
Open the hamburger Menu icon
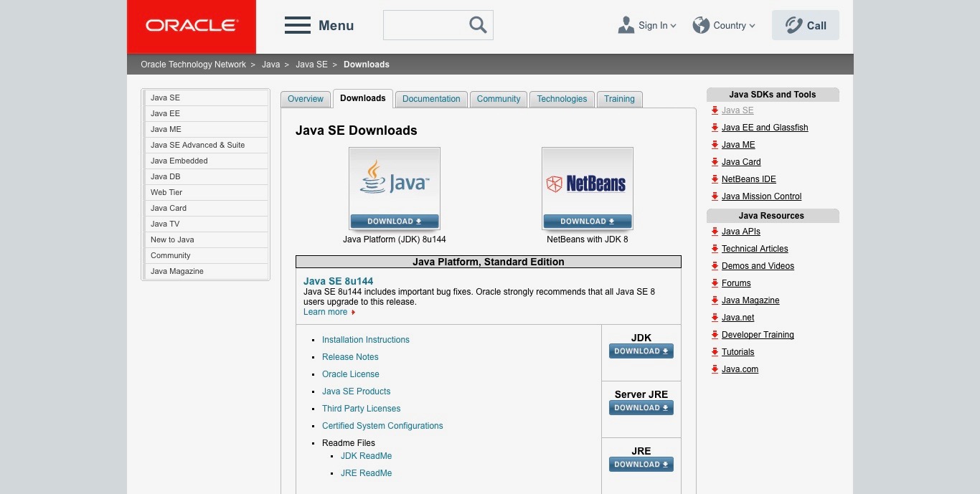297,25
